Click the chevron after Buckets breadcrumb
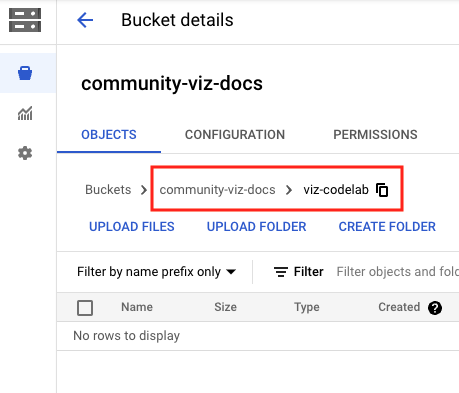This screenshot has width=459, height=393. [144, 190]
